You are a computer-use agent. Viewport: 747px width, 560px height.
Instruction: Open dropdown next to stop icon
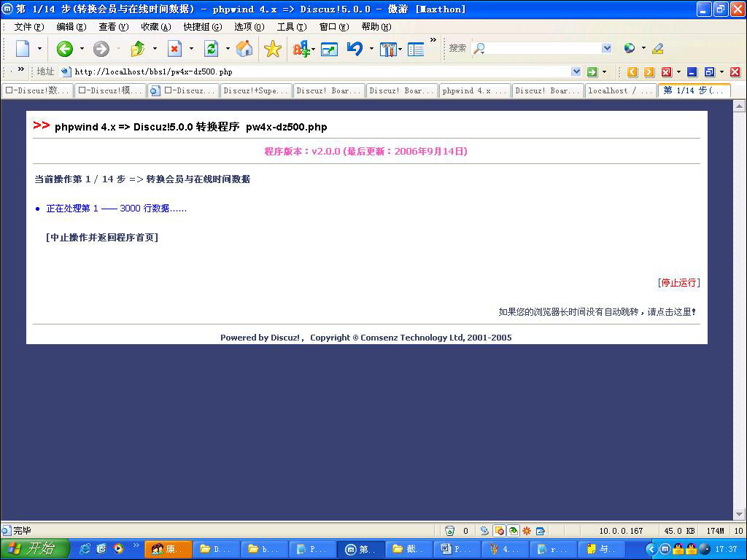pos(192,49)
